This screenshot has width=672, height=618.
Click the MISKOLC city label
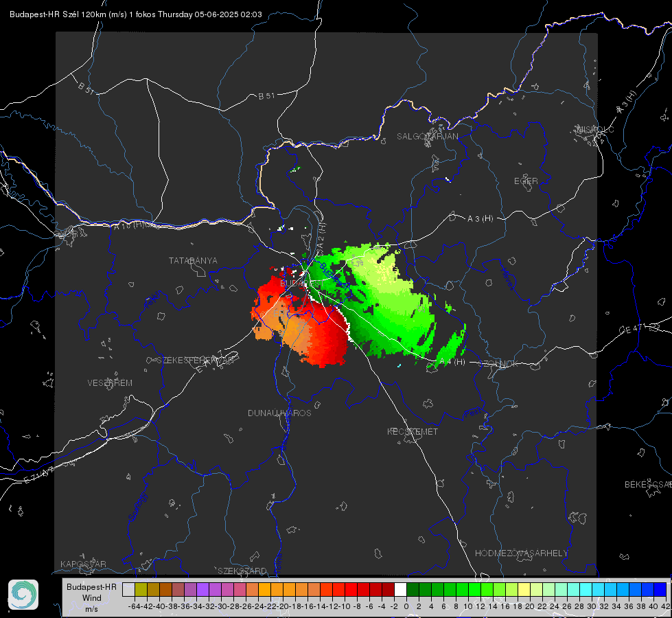[595, 129]
